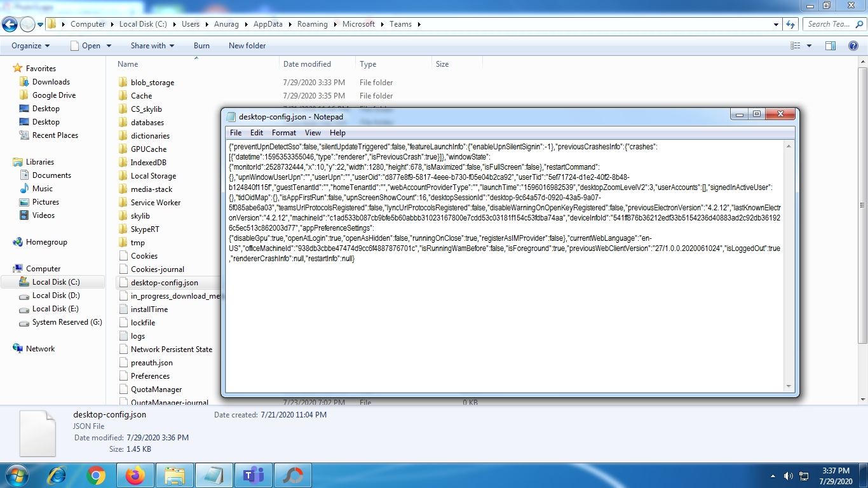The height and width of the screenshot is (488, 868).
Task: Click Notepad vertical scrollbar down arrow
Action: point(789,386)
